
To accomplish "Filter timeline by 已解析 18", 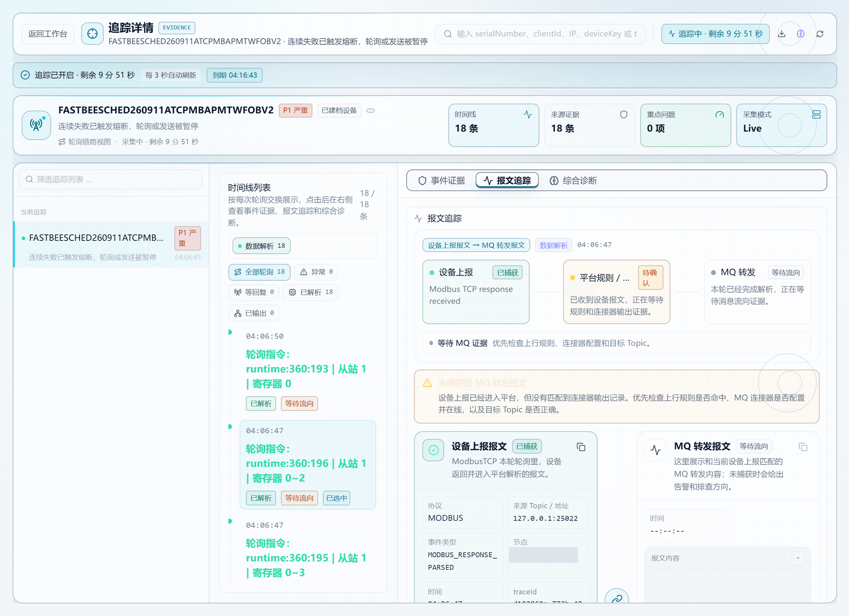I will (311, 292).
